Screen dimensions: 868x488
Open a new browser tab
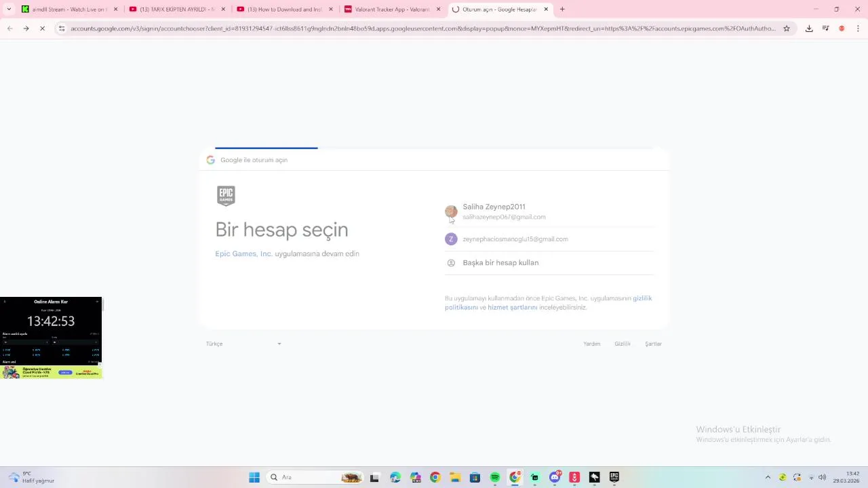click(x=562, y=9)
